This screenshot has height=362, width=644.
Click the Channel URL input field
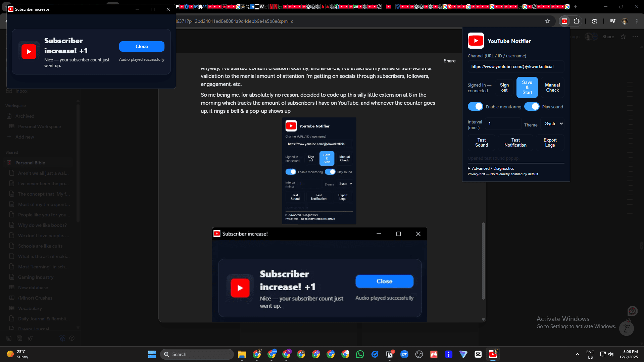516,66
